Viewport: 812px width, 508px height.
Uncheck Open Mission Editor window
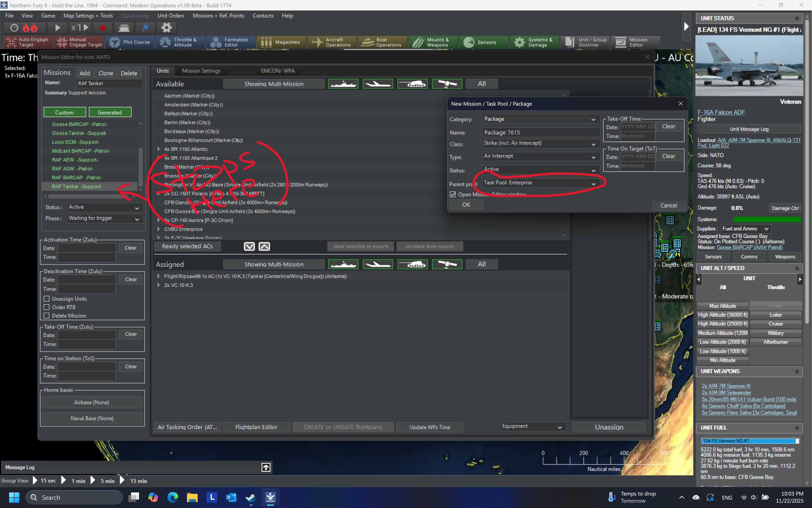(x=453, y=194)
